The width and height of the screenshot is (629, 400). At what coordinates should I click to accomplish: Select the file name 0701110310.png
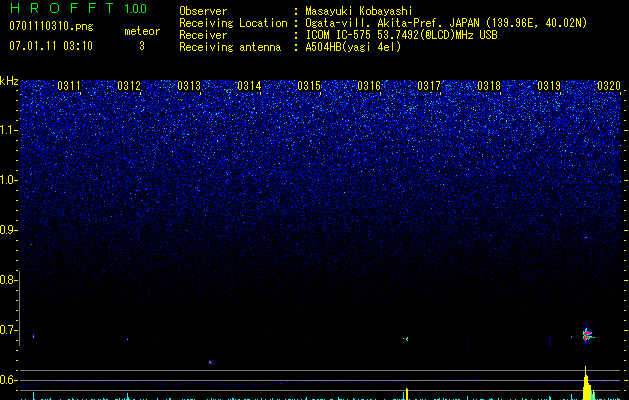(x=51, y=27)
